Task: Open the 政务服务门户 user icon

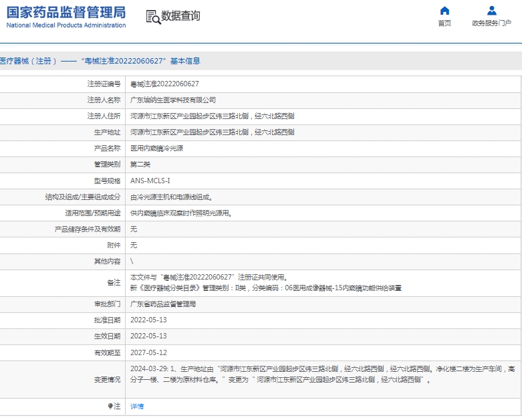Action: [x=492, y=11]
